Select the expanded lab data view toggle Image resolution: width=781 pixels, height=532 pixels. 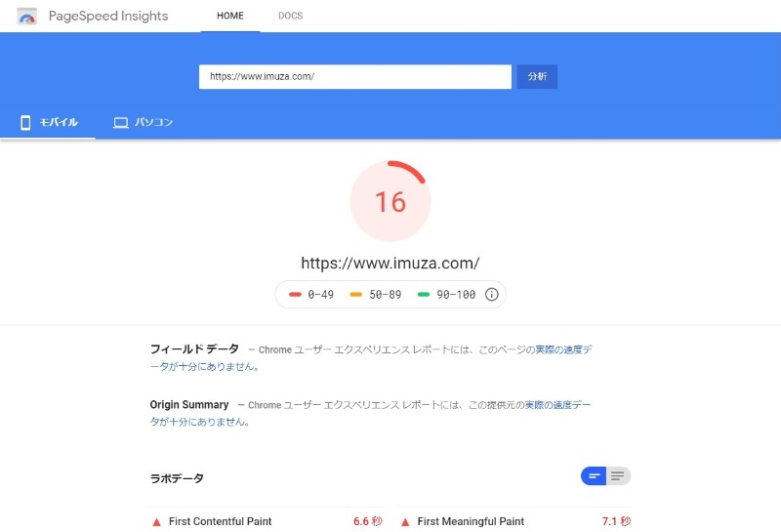tap(618, 476)
